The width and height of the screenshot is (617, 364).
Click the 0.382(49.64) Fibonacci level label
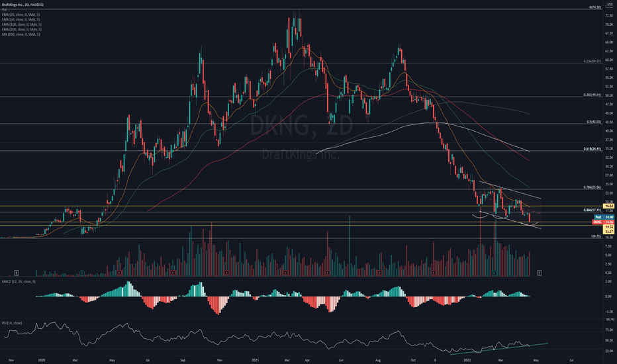(x=593, y=95)
